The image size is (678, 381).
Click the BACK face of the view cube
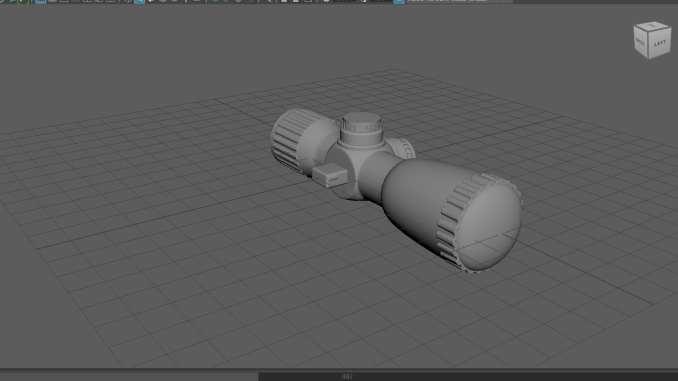[641, 42]
